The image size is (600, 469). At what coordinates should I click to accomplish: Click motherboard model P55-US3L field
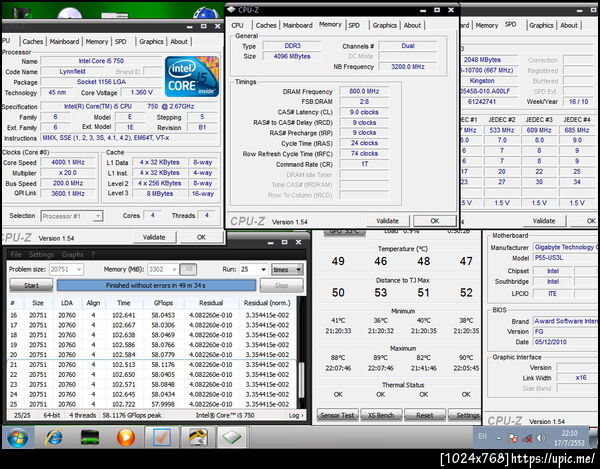[x=565, y=258]
